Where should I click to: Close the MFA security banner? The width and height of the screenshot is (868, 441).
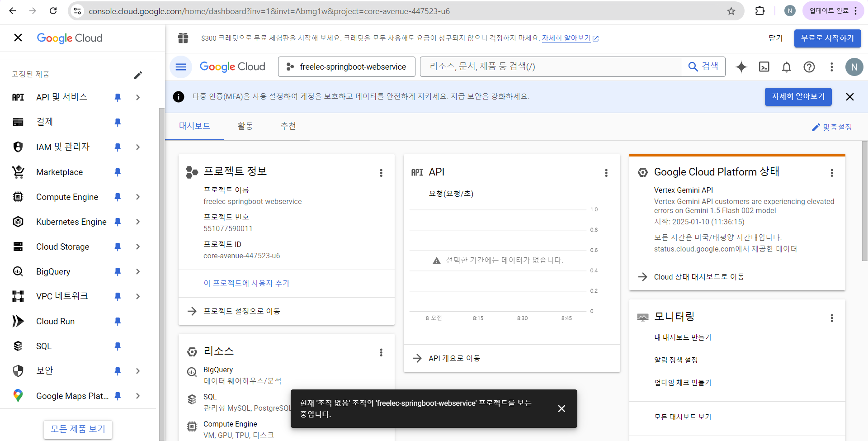click(850, 97)
